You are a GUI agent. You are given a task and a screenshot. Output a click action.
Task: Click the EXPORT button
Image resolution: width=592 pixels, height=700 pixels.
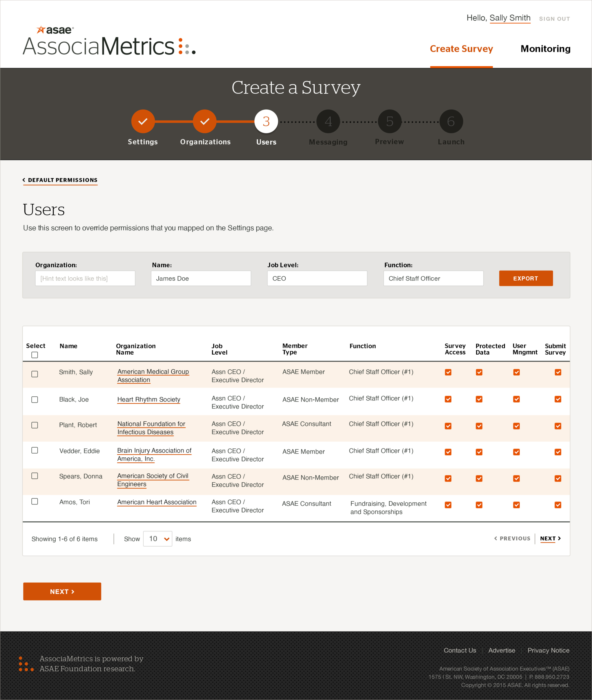click(526, 278)
